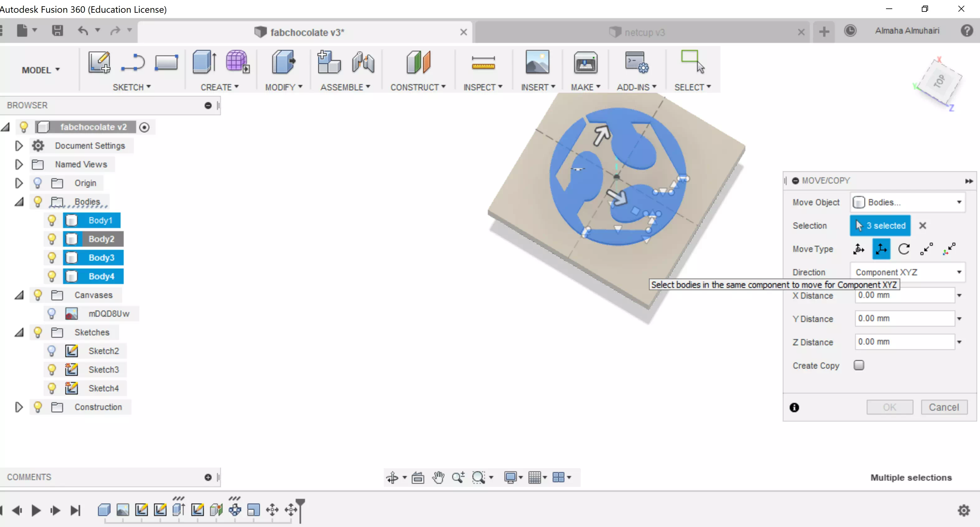Open the Move Object Bodies dropdown
Viewport: 980px width, 527px height.
[x=908, y=202]
